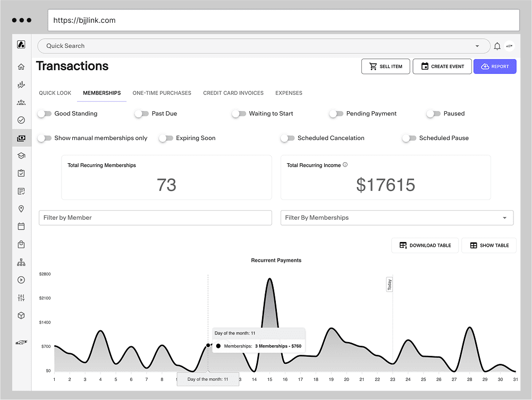
Task: Switch to the ONE-TIME PURCHASES tab
Action: [162, 93]
